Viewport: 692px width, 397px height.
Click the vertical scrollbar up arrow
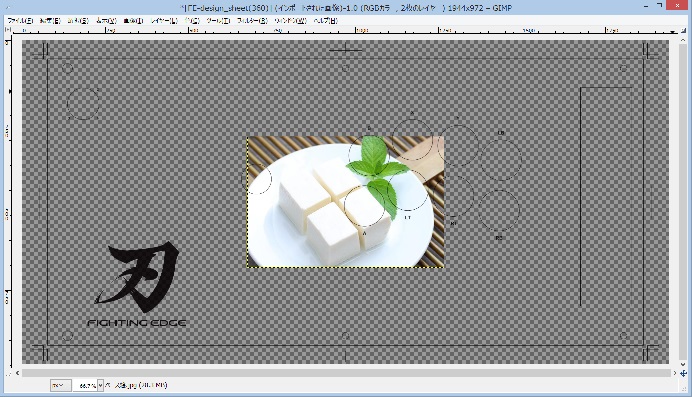pyautogui.click(x=683, y=40)
